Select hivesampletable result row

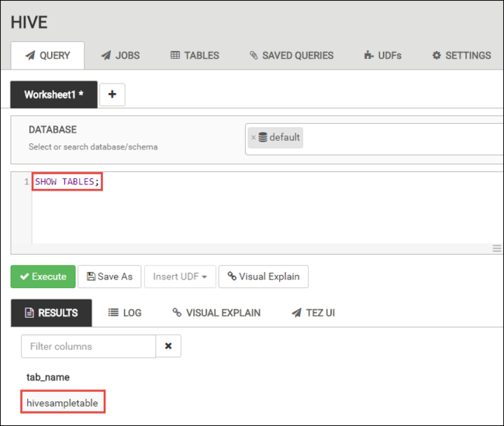tap(63, 402)
